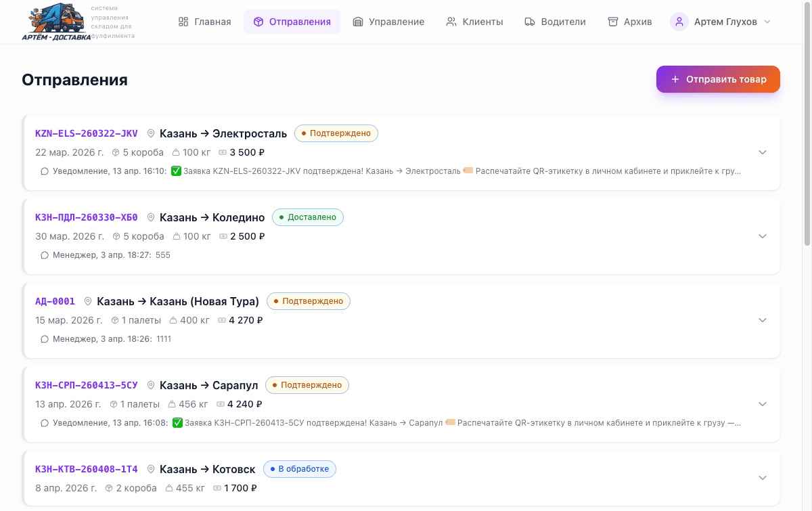Click the weight icon next to 456 кг
Screen dimensions: 812x511
[x=171, y=404]
